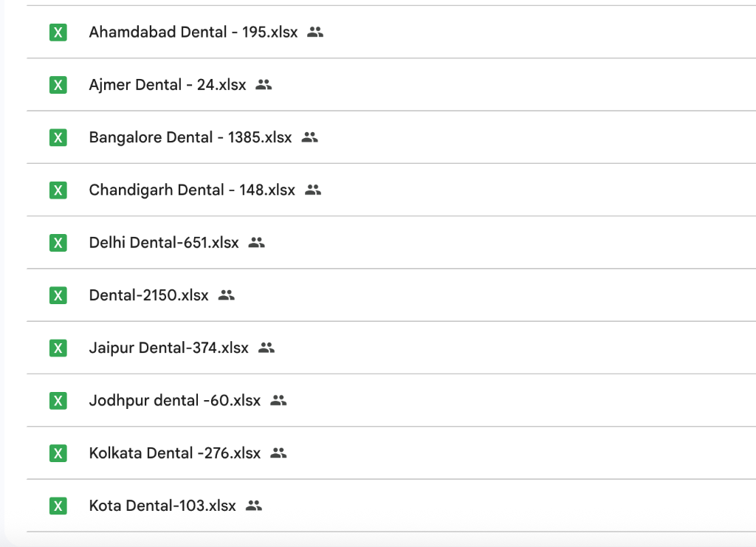Image resolution: width=756 pixels, height=547 pixels.
Task: Click the shared indicator for Bangalore Dental file
Action: coord(309,137)
